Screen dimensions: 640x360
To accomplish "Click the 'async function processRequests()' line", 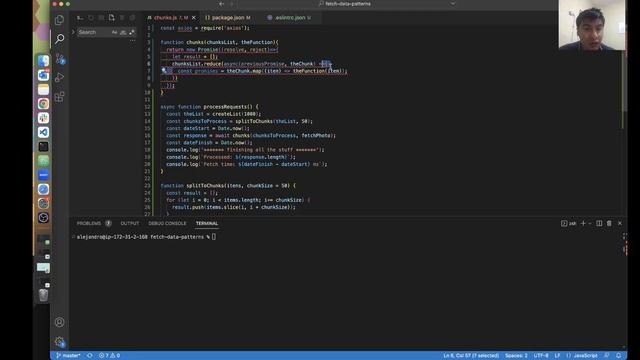I will (209, 107).
